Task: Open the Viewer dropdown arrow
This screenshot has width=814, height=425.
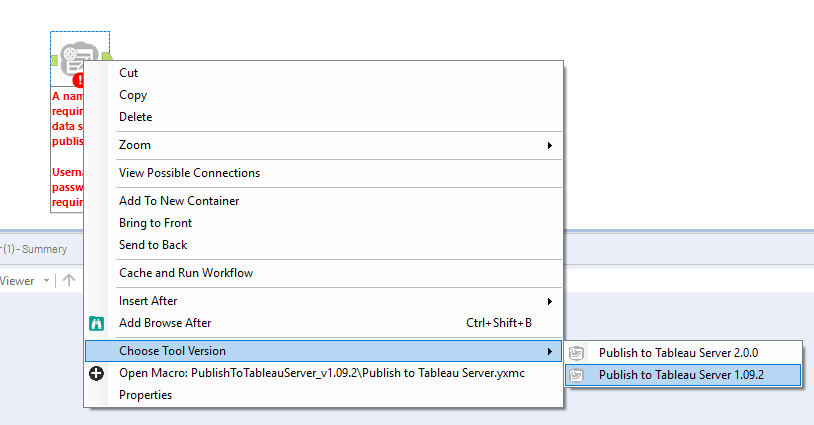Action: pos(46,281)
